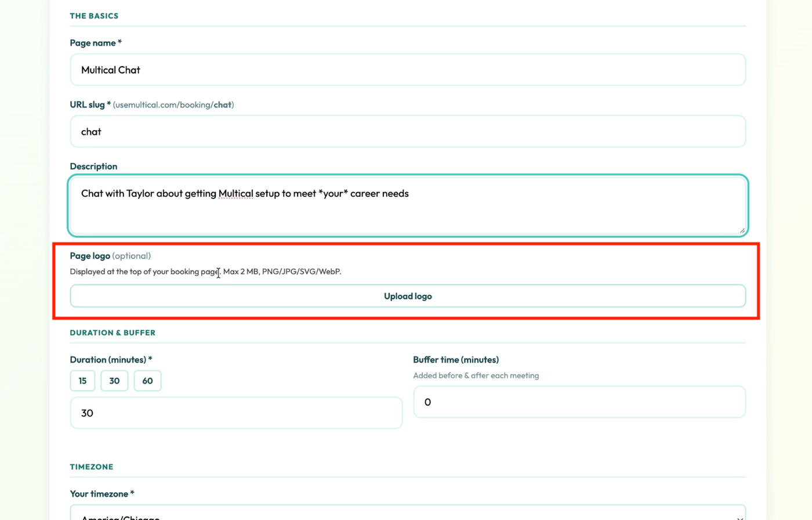The width and height of the screenshot is (812, 520).
Task: Click the Description field label
Action: (x=93, y=167)
